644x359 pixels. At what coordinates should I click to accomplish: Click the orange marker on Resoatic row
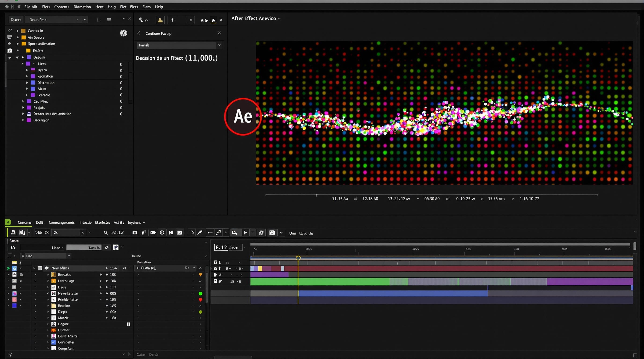click(201, 275)
